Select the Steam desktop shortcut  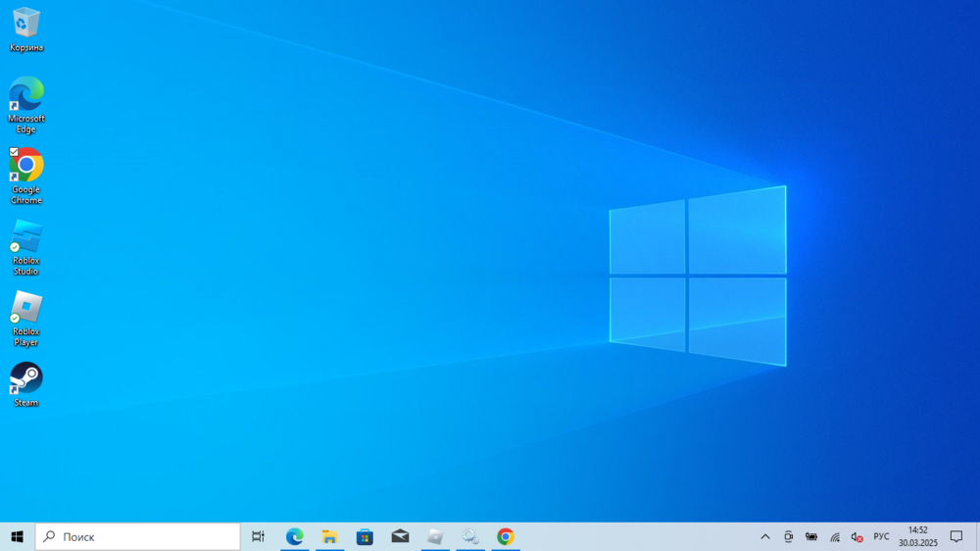click(x=26, y=384)
